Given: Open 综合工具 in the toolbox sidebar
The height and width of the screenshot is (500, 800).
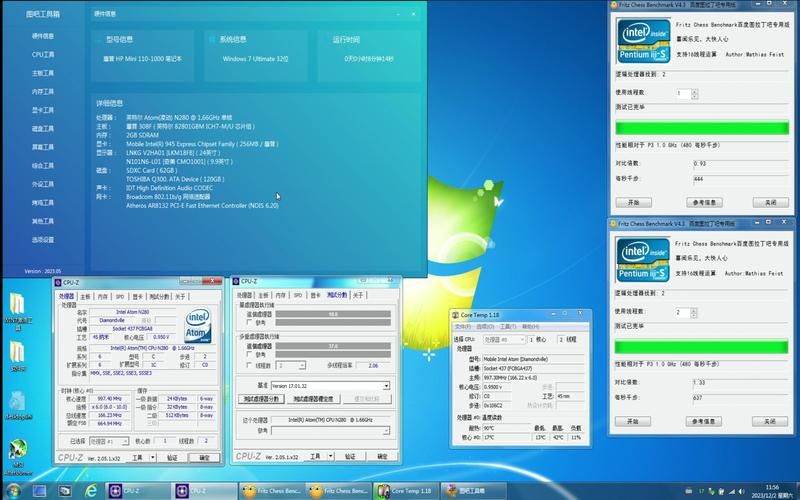Looking at the screenshot, I should tap(43, 166).
